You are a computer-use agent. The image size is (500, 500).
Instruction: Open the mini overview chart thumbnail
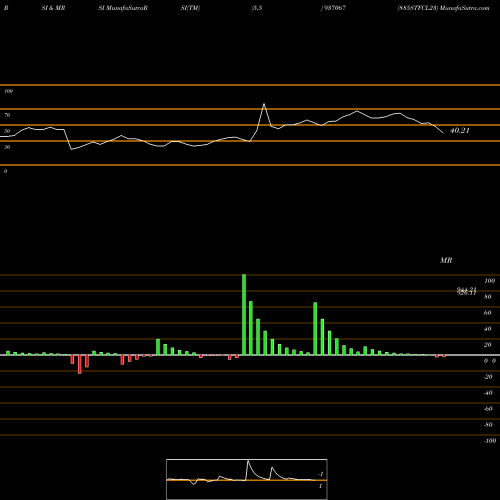tap(247, 479)
